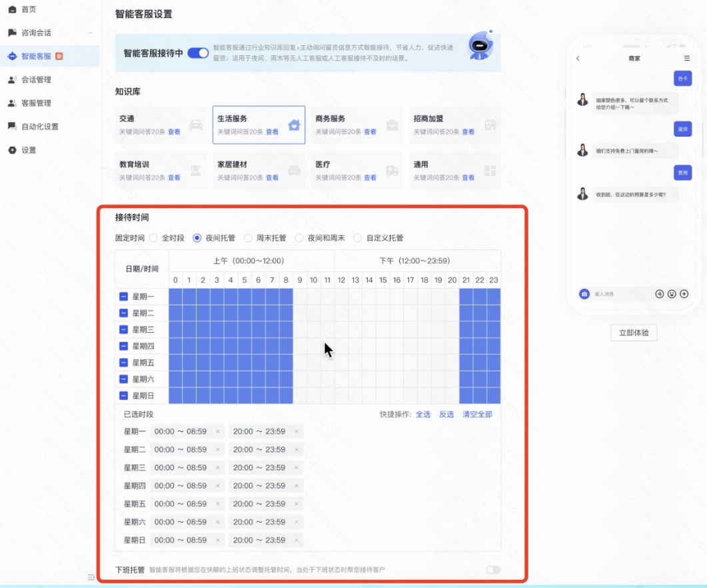Remove 星期一 00:00～08:59 time slot
This screenshot has height=588, width=707.
(x=217, y=432)
